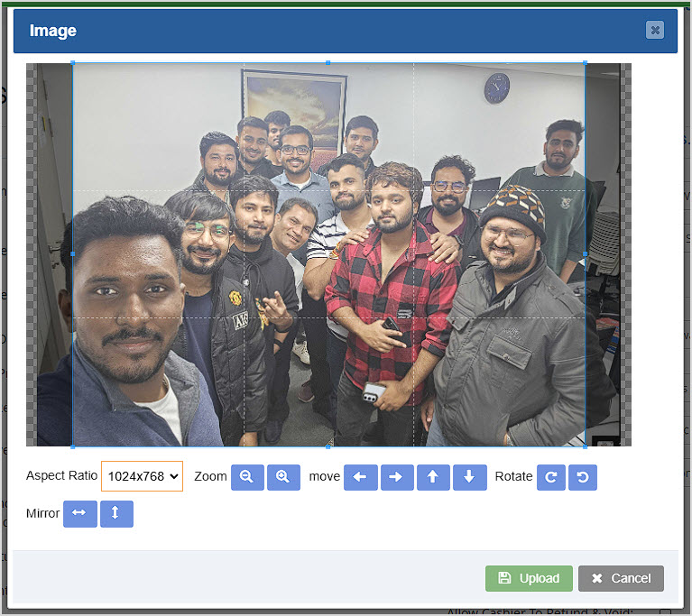Open the Aspect Ratio 1024x768 dropdown
This screenshot has width=692, height=616.
(143, 476)
